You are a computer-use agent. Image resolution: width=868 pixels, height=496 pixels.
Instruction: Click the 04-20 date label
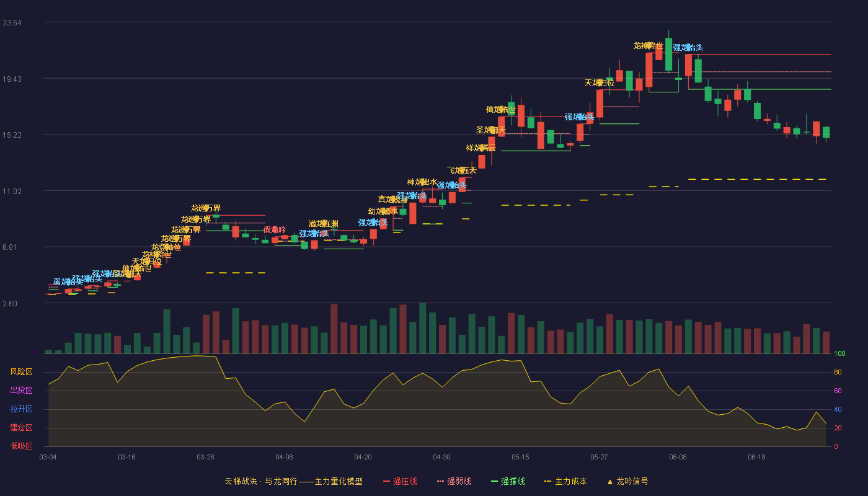pyautogui.click(x=363, y=457)
